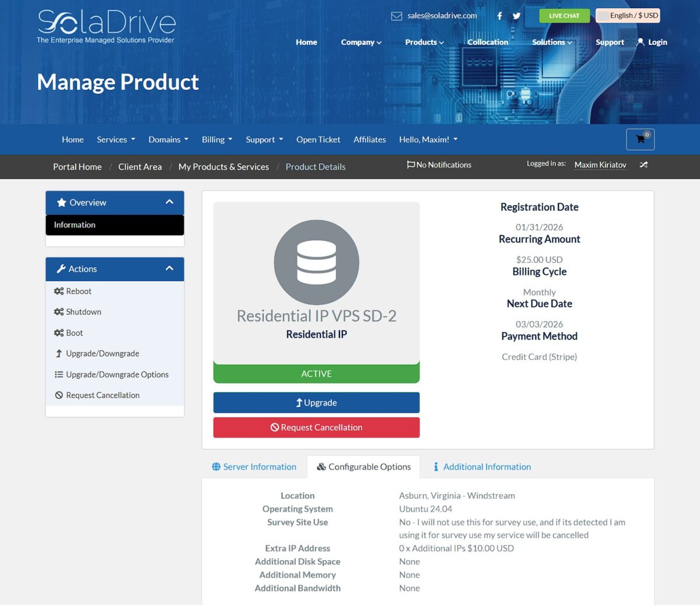Screen dimensions: 700x605
Task: Open the Services dropdown menu
Action: point(116,139)
